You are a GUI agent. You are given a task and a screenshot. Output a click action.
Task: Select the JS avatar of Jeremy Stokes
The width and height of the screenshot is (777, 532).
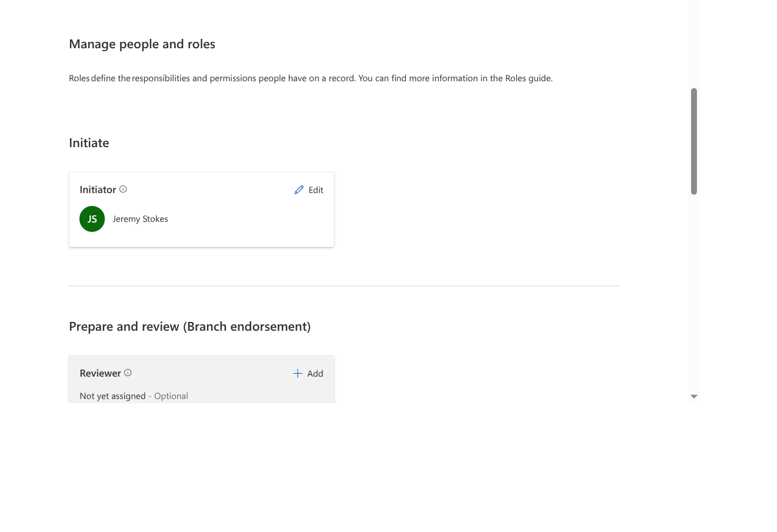pos(92,218)
